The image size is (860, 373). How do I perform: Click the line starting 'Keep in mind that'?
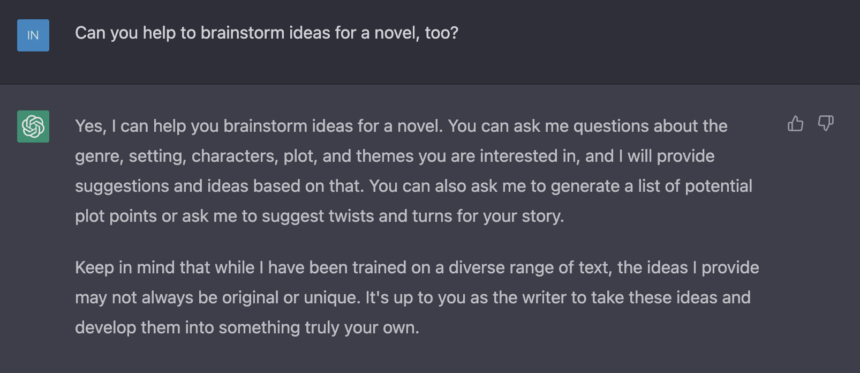417,268
